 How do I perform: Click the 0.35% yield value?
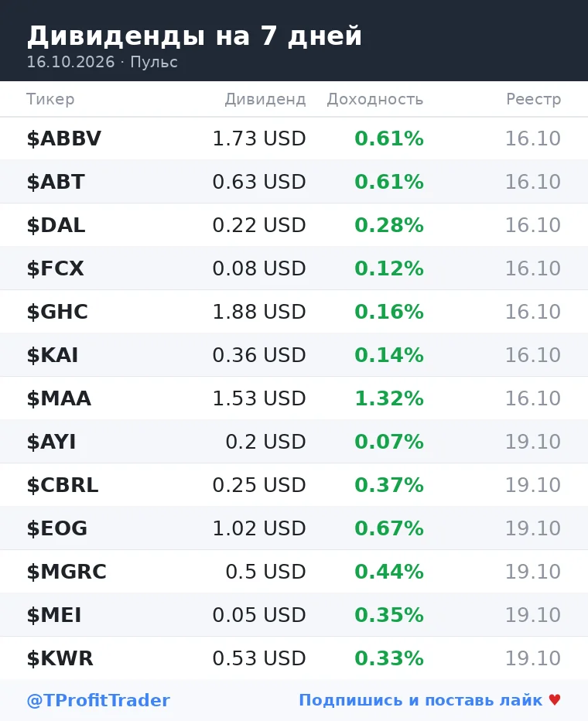click(389, 615)
